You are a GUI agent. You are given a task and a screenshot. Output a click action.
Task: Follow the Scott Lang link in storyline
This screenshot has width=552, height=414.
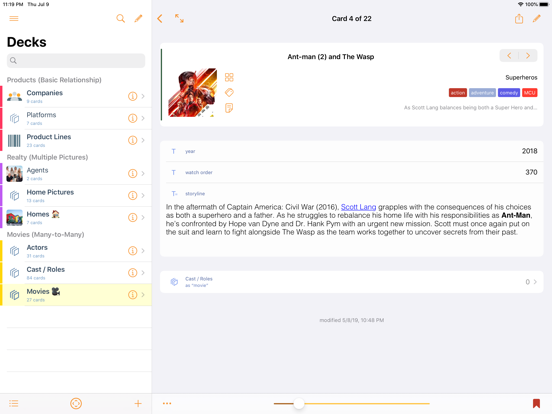(358, 207)
